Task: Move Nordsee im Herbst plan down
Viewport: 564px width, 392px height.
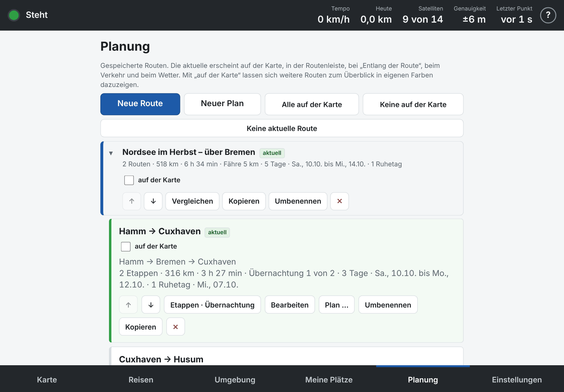Action: [153, 201]
